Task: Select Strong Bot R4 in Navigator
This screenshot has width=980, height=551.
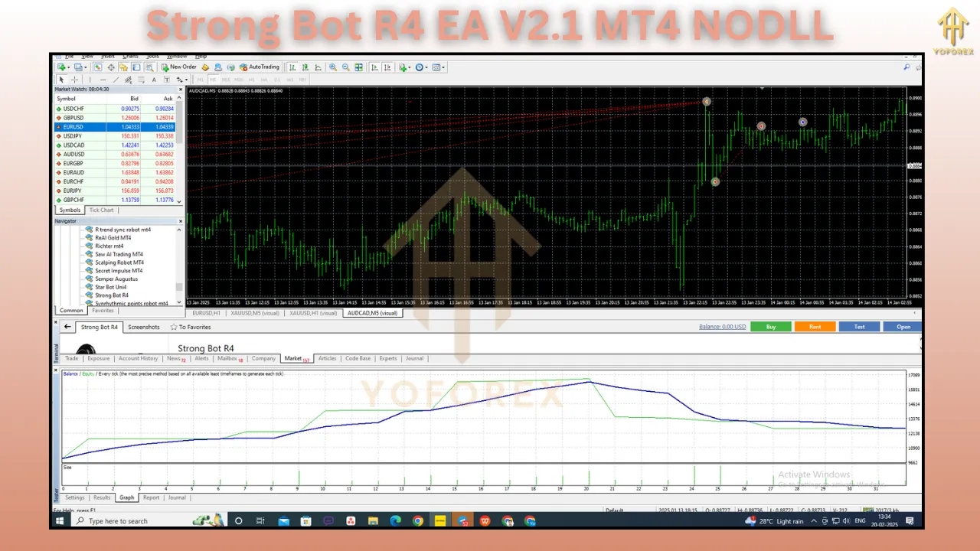Action: click(112, 295)
